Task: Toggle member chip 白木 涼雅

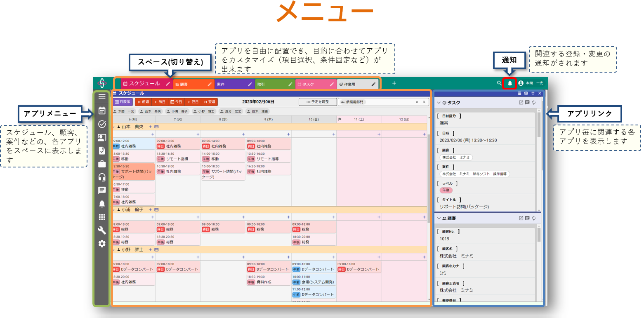Action: point(257,111)
